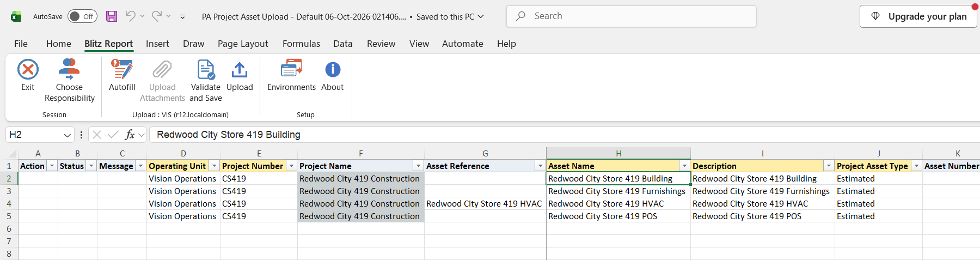Switch to the Insert tab
This screenshot has width=980, height=260.
click(157, 44)
